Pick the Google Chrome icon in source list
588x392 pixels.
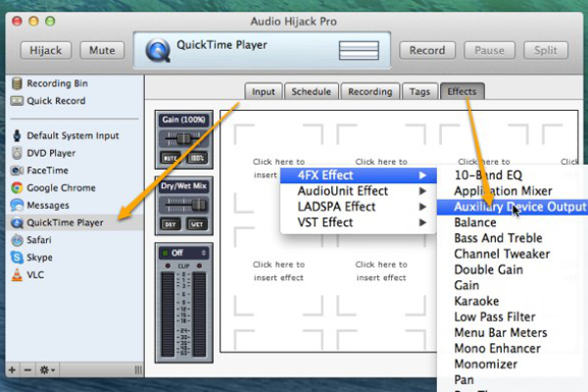pos(17,187)
